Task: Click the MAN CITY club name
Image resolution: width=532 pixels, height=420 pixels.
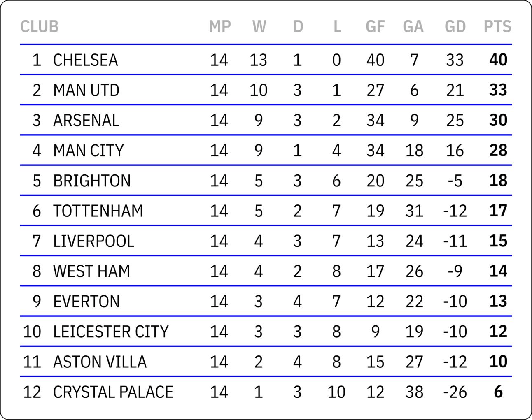Action: [89, 151]
